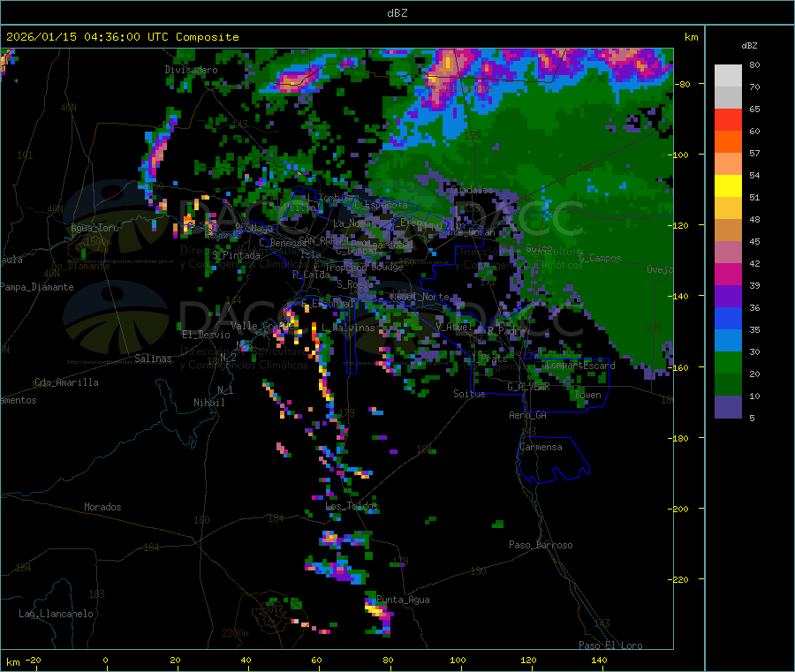Click the 'Paso_Barroso' map label
Screen dimensions: 795x672
(541, 545)
